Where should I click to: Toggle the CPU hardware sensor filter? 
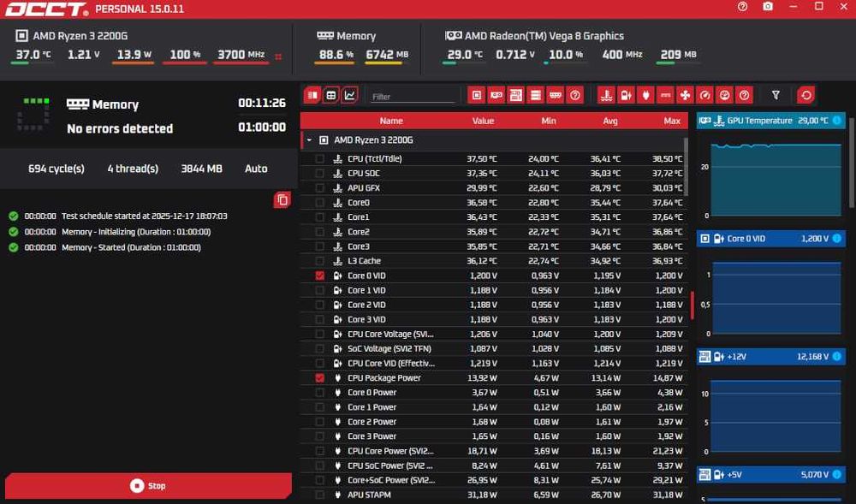[x=477, y=95]
